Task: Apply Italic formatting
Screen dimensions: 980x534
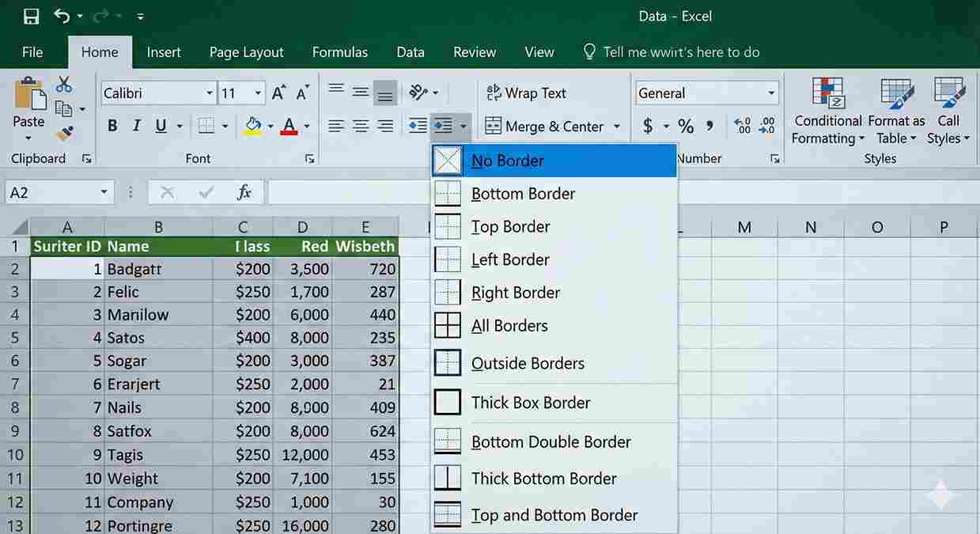Action: [134, 125]
